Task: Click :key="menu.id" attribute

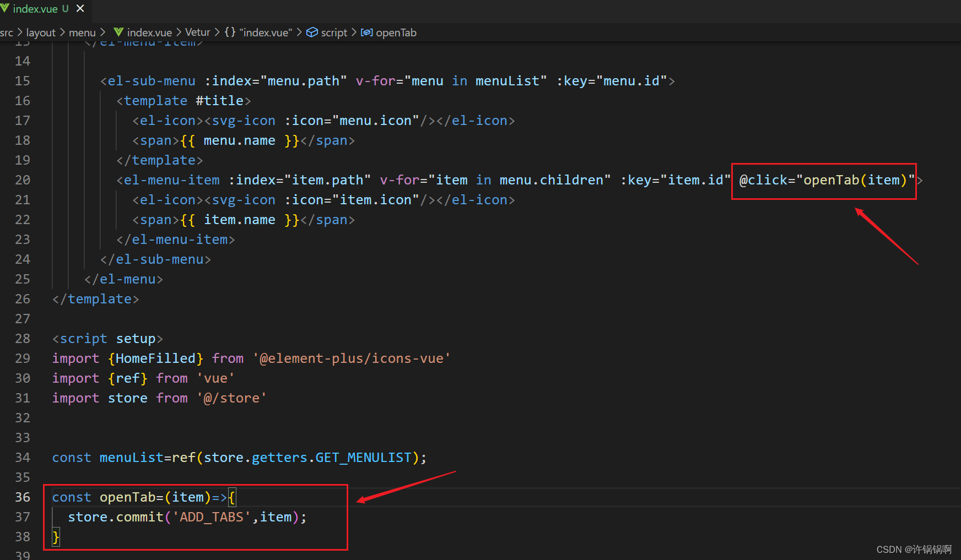Action: (612, 81)
